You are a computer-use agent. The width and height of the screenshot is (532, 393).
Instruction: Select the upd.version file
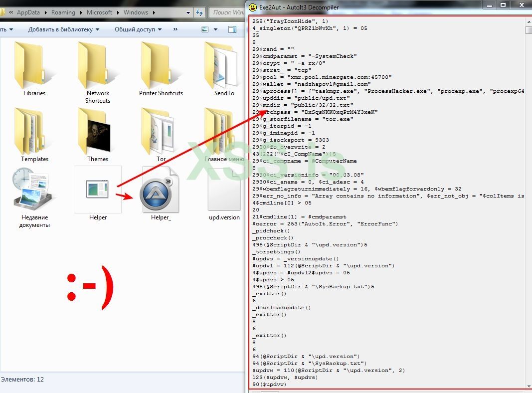224,194
